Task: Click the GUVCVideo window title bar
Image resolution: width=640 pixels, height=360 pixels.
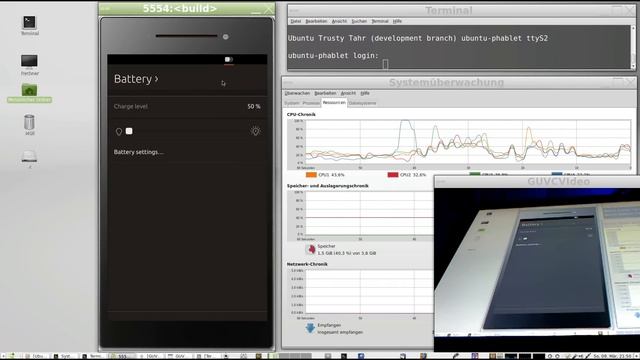Action: pos(537,182)
